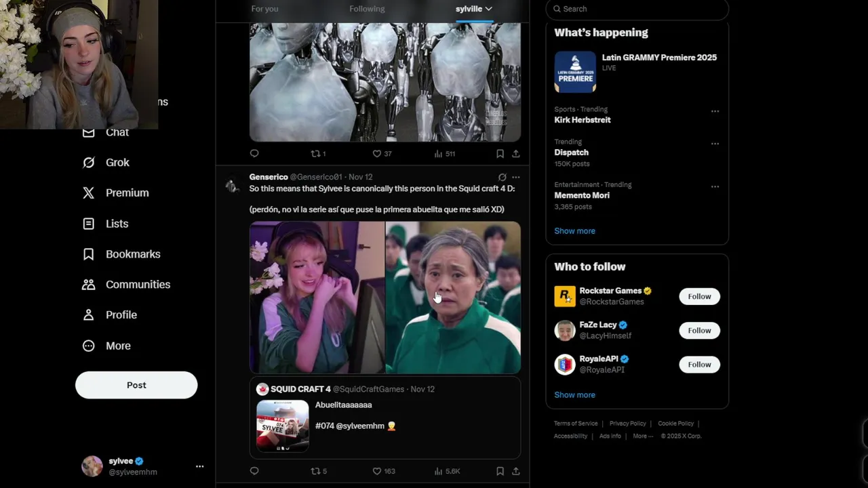
Task: Open options for Kirk Herbstreit trend
Action: click(715, 111)
